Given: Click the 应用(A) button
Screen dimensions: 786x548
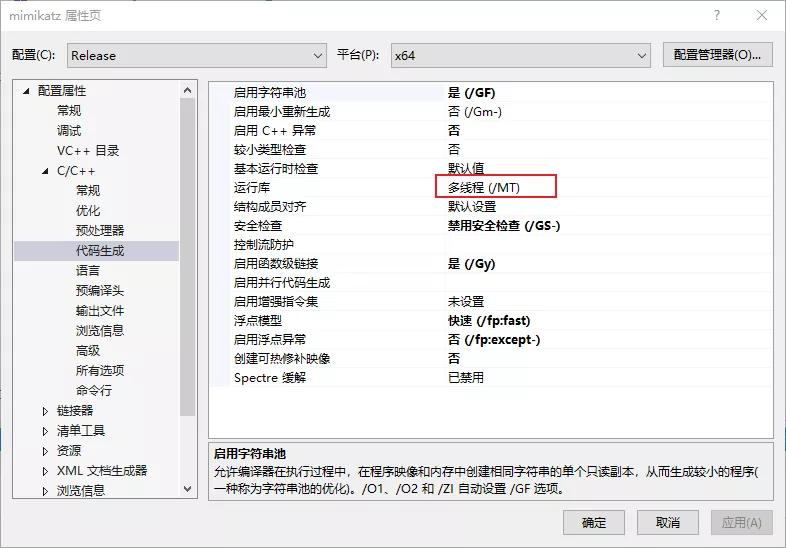Looking at the screenshot, I should click(742, 523).
